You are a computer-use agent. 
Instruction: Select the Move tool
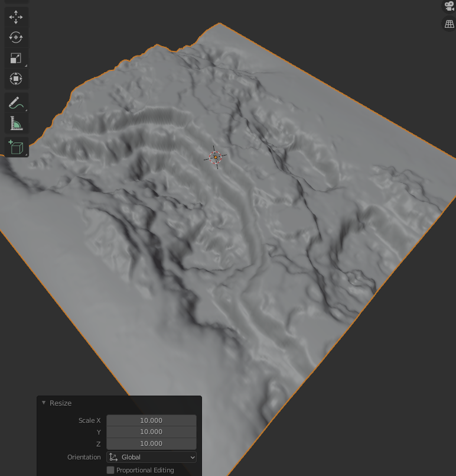tap(16, 17)
